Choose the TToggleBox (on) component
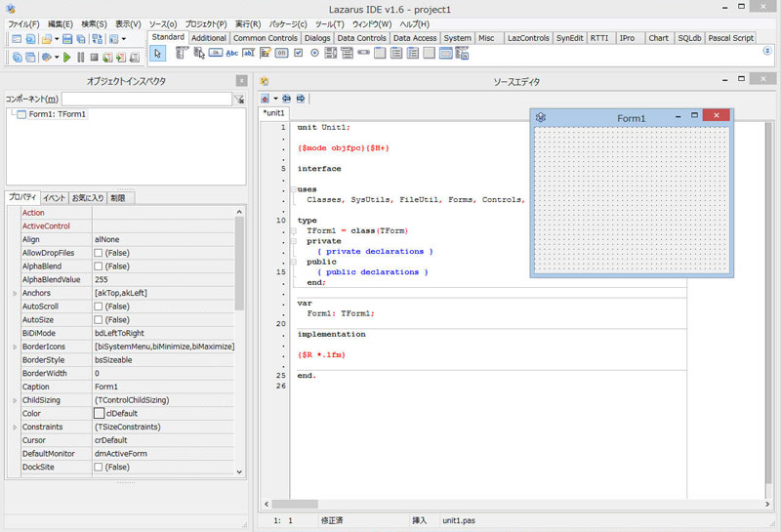The image size is (781, 532). coord(281,53)
